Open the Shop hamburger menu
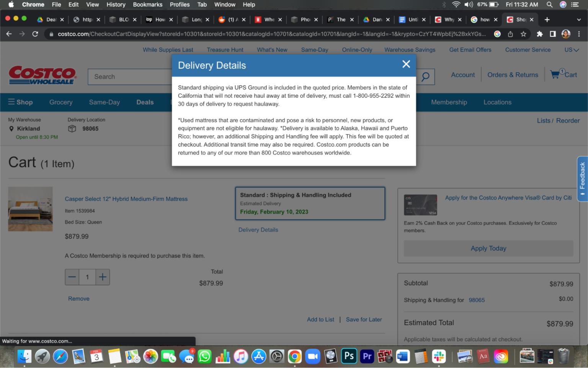The height and width of the screenshot is (368, 588). click(x=21, y=102)
